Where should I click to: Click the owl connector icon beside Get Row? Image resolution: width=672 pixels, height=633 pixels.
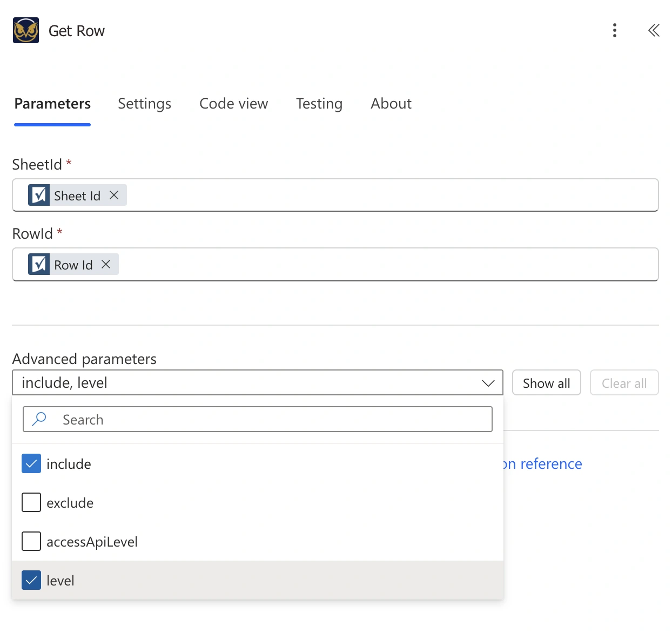(26, 30)
